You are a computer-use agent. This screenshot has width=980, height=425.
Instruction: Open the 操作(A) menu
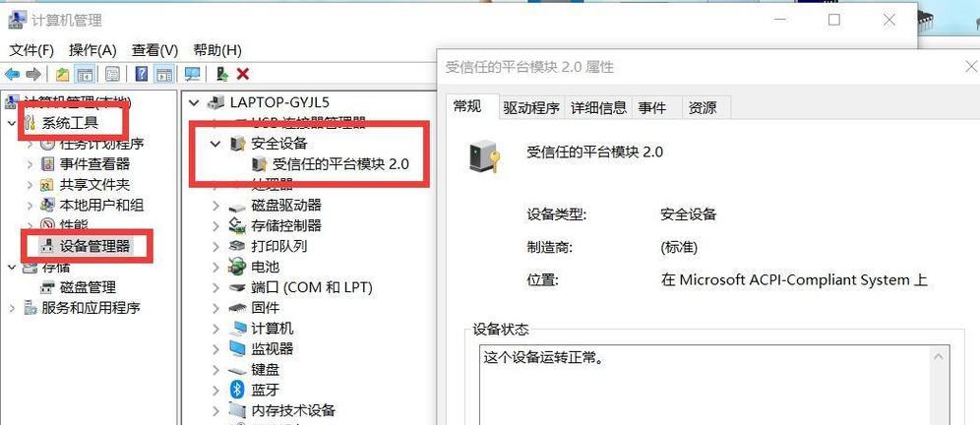pyautogui.click(x=92, y=50)
